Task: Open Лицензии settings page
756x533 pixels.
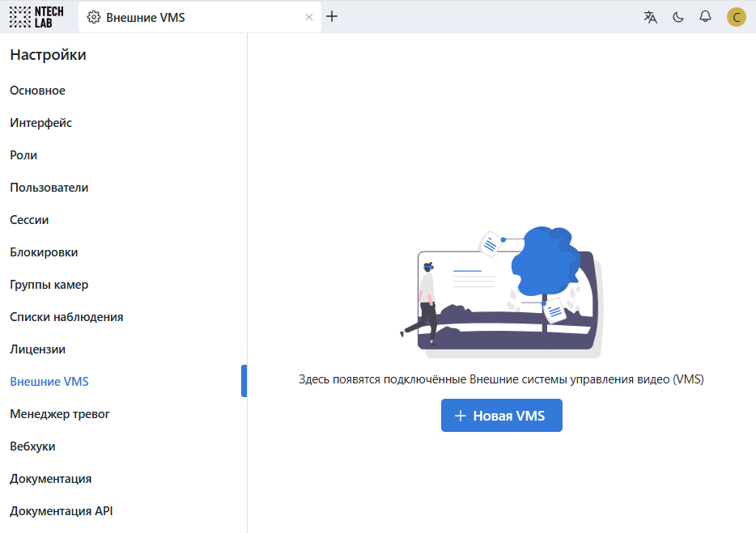Action: pyautogui.click(x=37, y=349)
